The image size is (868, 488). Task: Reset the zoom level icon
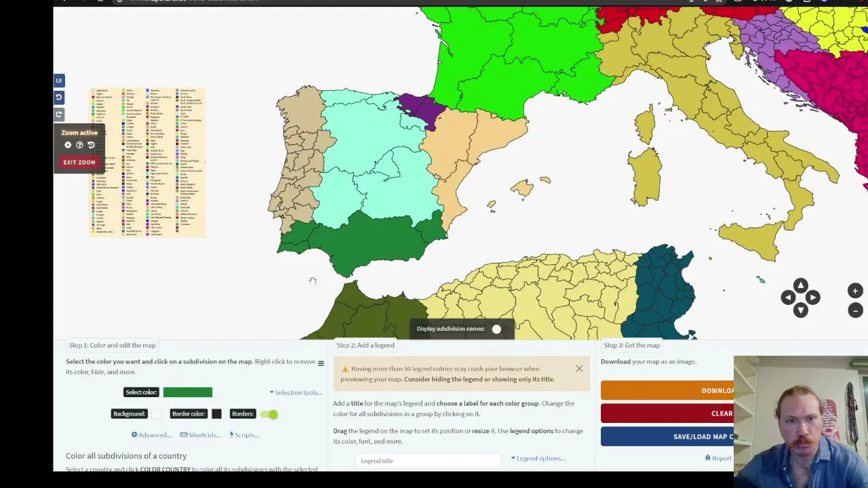pyautogui.click(x=91, y=145)
